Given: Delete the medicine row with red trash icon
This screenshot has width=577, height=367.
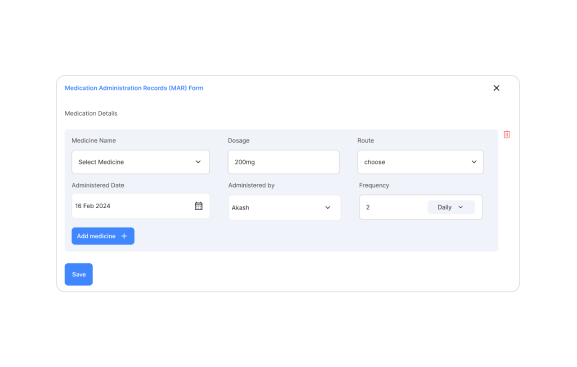Looking at the screenshot, I should pos(507,134).
